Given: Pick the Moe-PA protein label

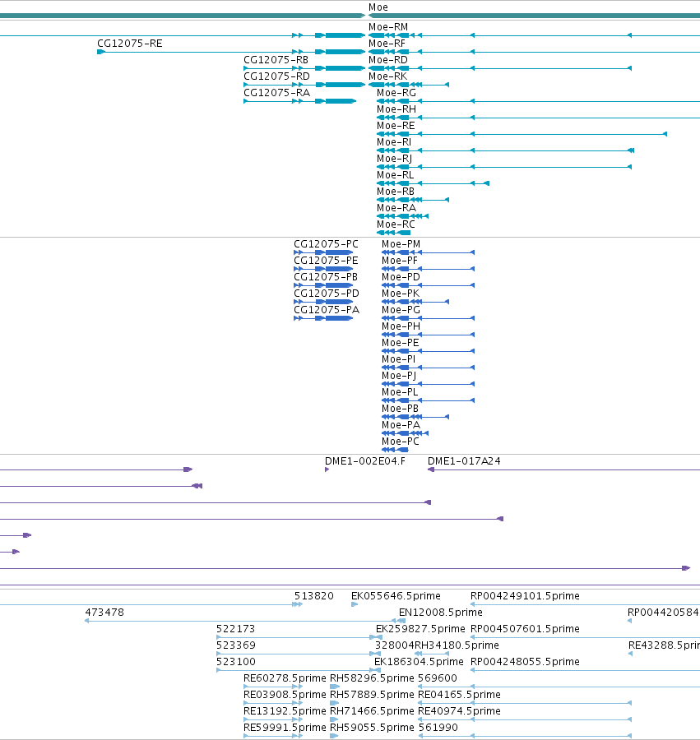Looking at the screenshot, I should 401,425.
